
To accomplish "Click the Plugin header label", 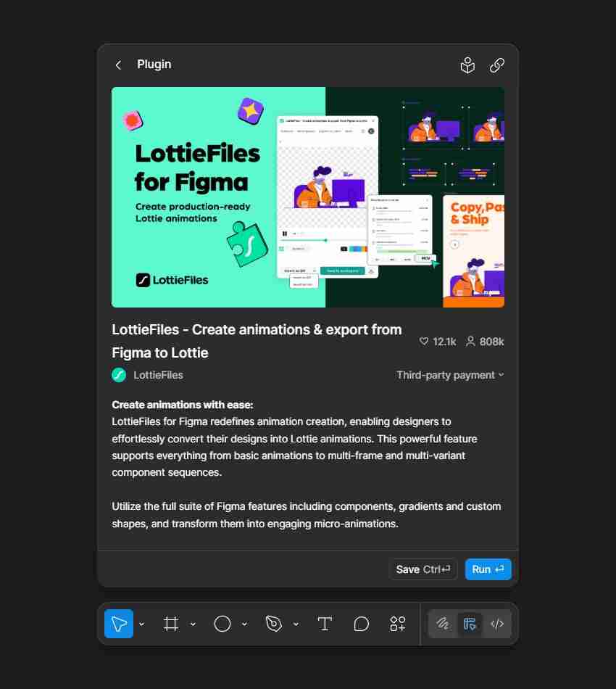I will [x=154, y=65].
